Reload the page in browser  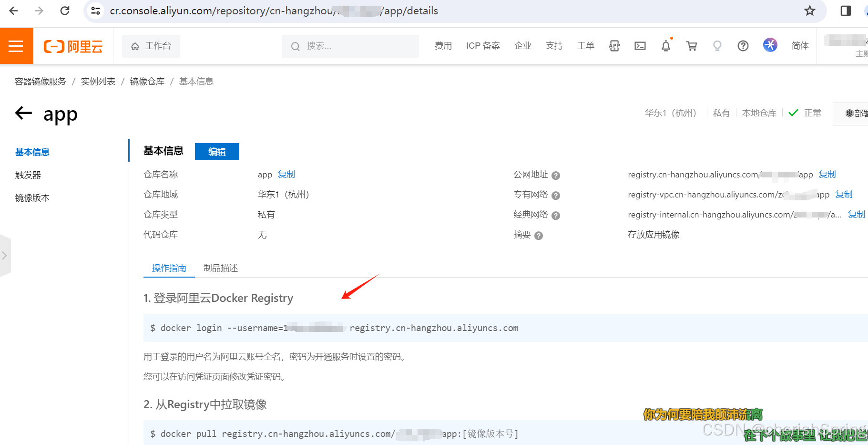point(65,10)
